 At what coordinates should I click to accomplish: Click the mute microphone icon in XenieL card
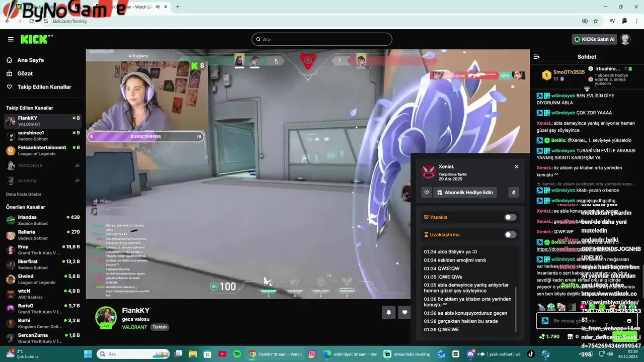[514, 192]
